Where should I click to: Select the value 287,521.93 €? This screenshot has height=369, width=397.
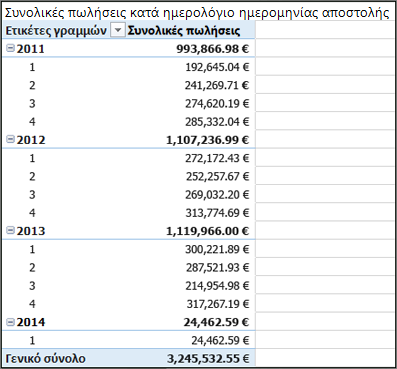pos(217,267)
